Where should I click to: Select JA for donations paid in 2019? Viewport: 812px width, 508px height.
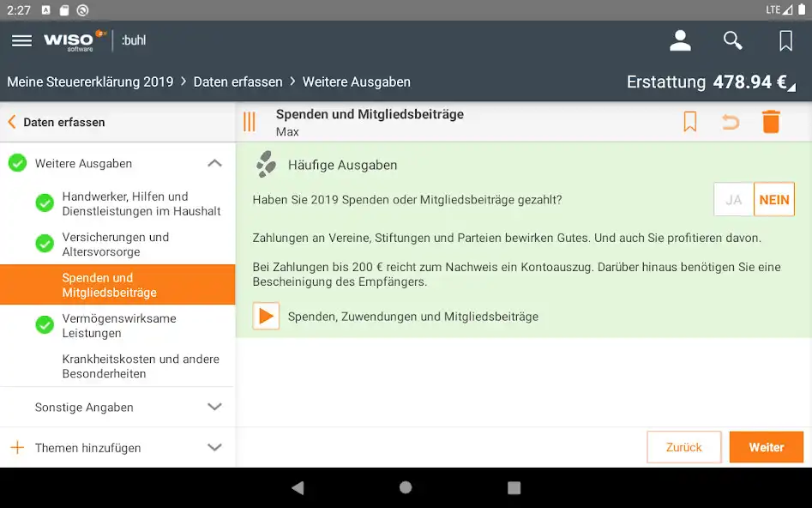pos(733,198)
